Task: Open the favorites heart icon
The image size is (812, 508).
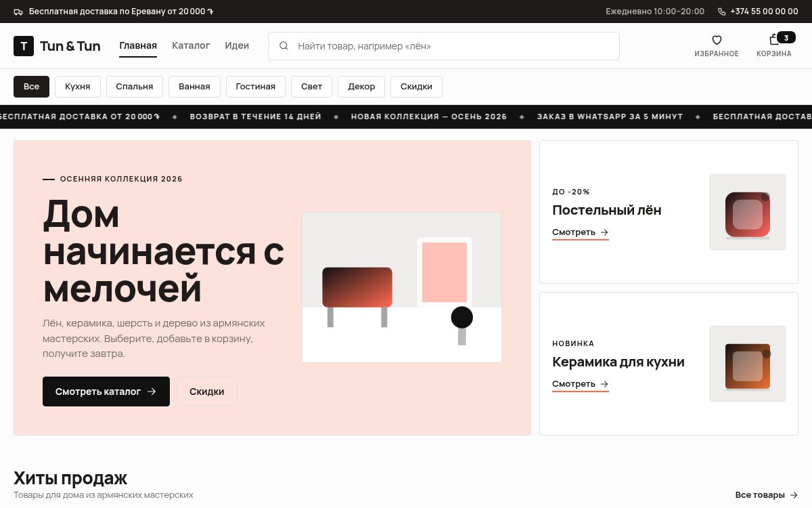Action: (717, 40)
